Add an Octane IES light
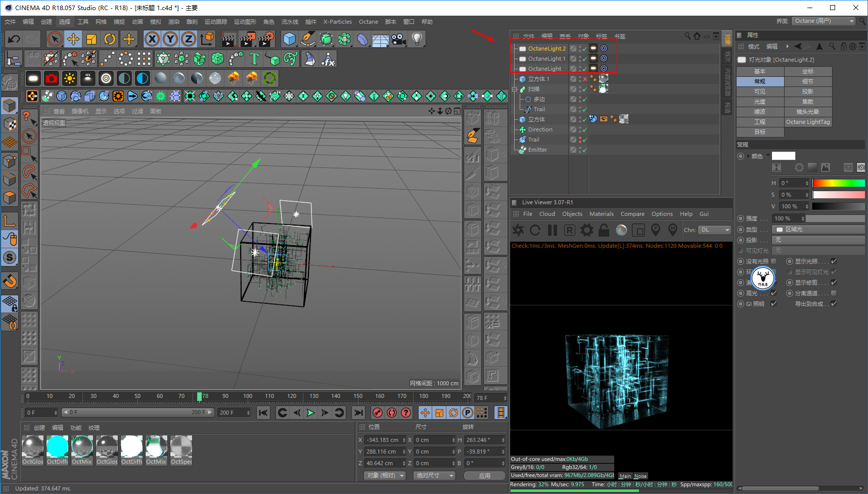Screen dimensions: 868x494 coord(88,78)
